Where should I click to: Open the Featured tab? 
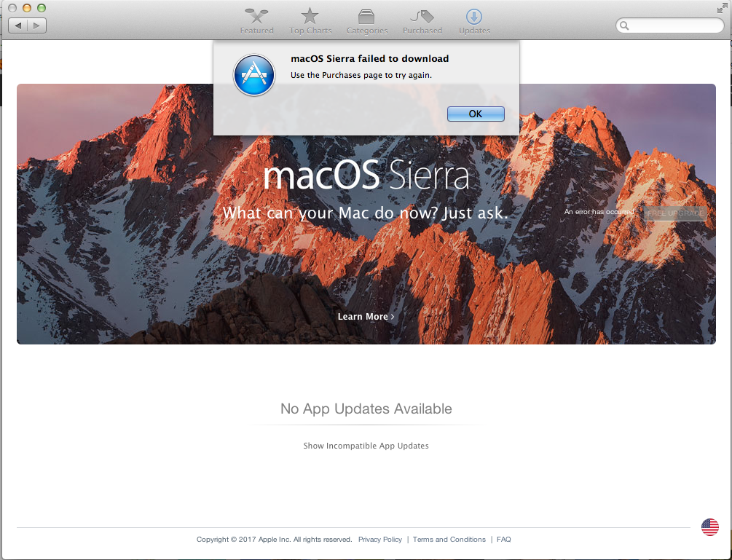[x=257, y=22]
